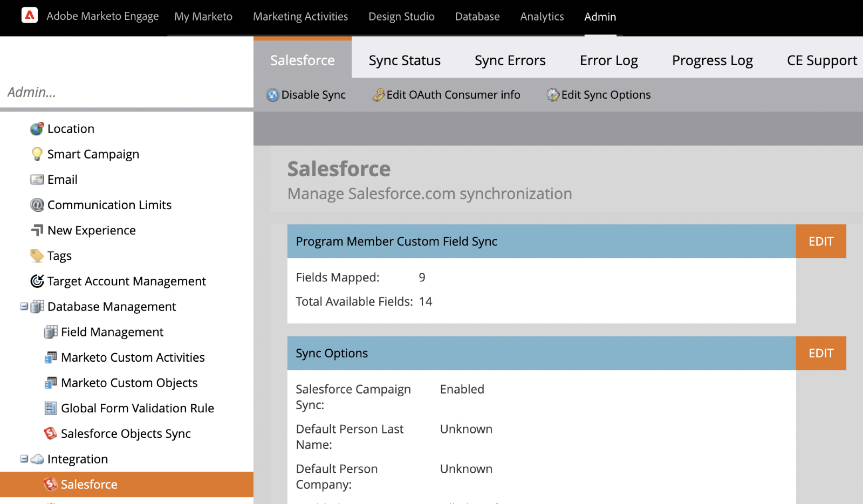The width and height of the screenshot is (863, 504).
Task: Click EDIT on the Sync Options panel
Action: point(820,353)
